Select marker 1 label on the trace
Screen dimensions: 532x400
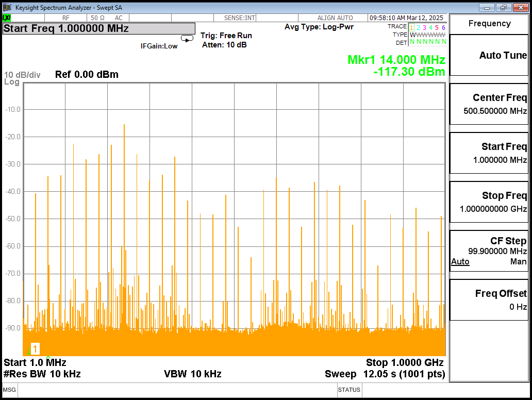pos(35,348)
